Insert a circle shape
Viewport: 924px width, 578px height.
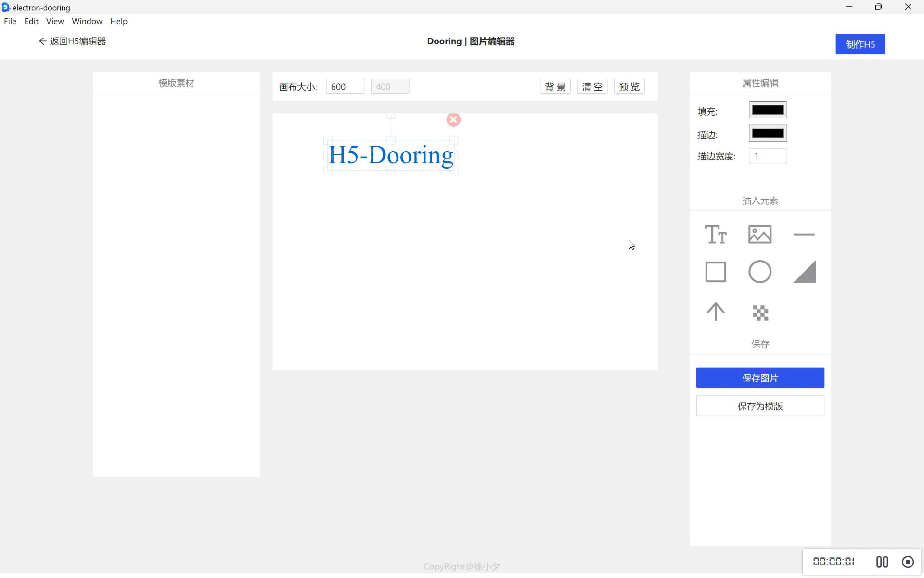click(760, 272)
